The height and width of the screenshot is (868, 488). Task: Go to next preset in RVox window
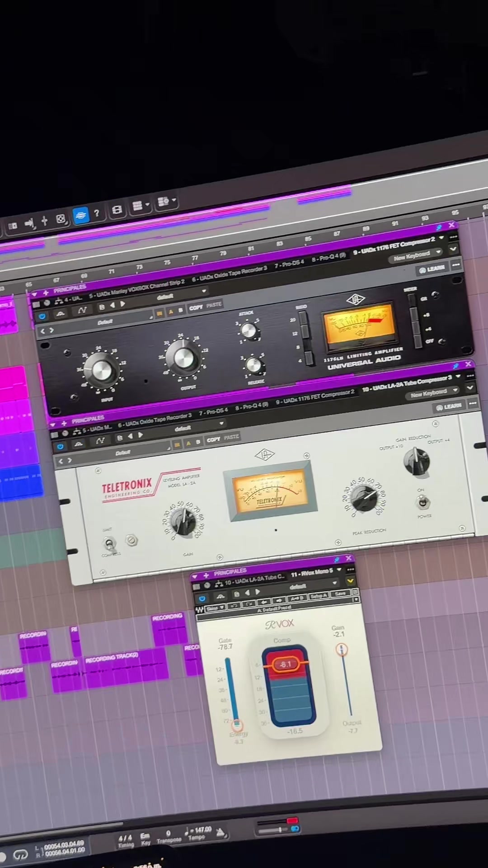click(x=258, y=592)
